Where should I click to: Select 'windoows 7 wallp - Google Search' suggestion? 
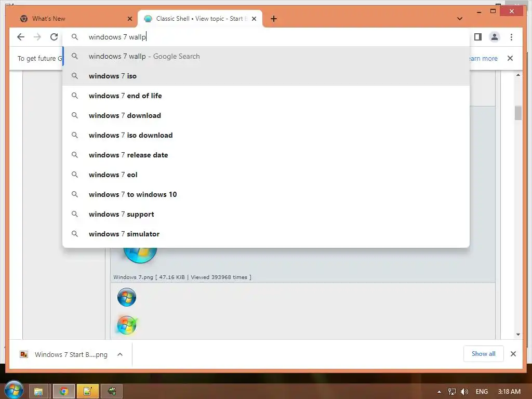[266, 56]
